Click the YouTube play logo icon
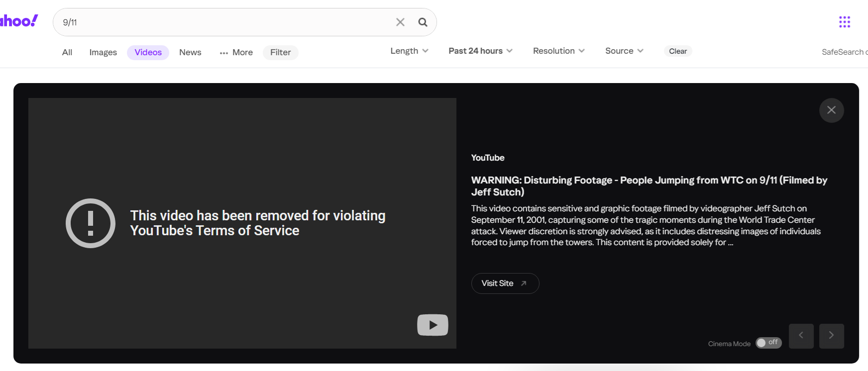Viewport: 868px width, 371px height. pyautogui.click(x=433, y=325)
